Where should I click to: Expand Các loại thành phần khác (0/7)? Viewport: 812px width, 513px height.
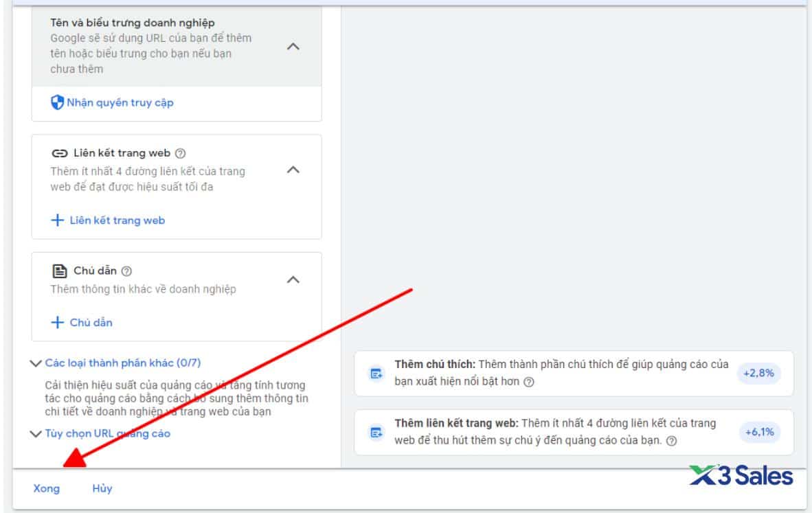(x=123, y=363)
